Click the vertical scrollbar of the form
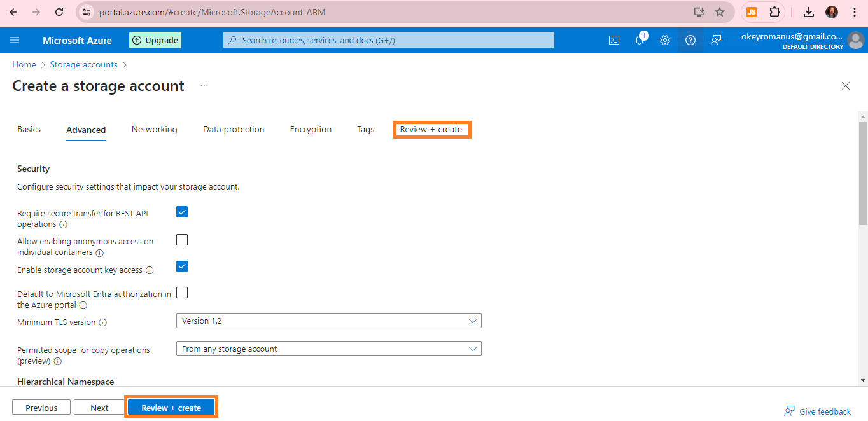This screenshot has height=421, width=868. 863,173
